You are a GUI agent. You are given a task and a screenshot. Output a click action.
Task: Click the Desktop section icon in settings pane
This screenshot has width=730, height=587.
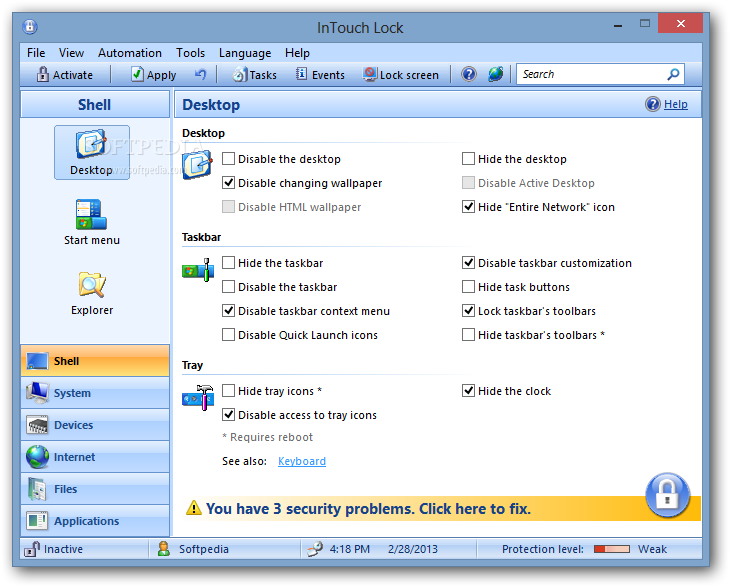pos(198,164)
